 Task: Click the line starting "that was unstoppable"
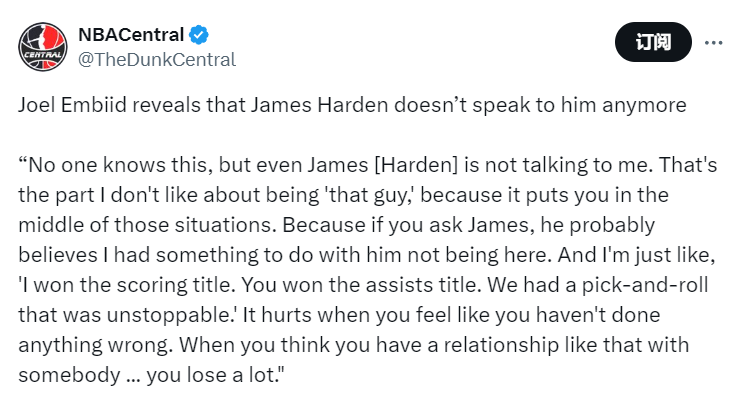(x=339, y=315)
